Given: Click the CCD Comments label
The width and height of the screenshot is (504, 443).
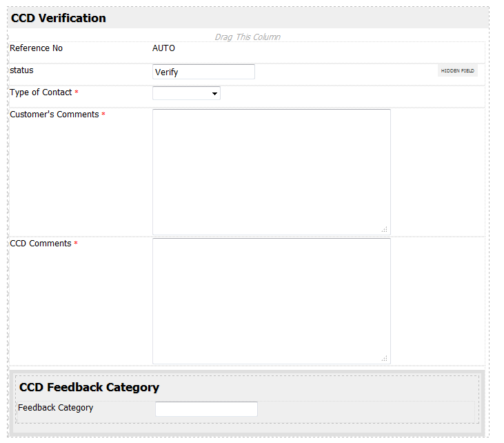Looking at the screenshot, I should [x=40, y=244].
